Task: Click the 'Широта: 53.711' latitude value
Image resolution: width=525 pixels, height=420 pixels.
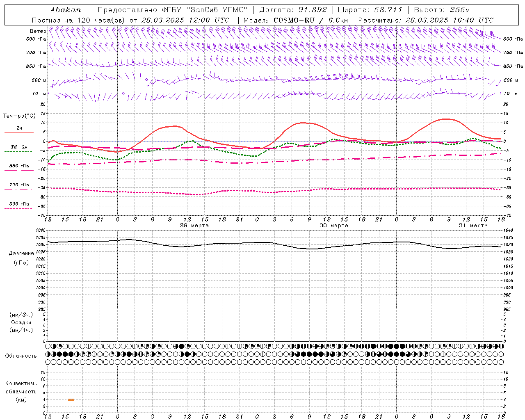Action: point(370,9)
